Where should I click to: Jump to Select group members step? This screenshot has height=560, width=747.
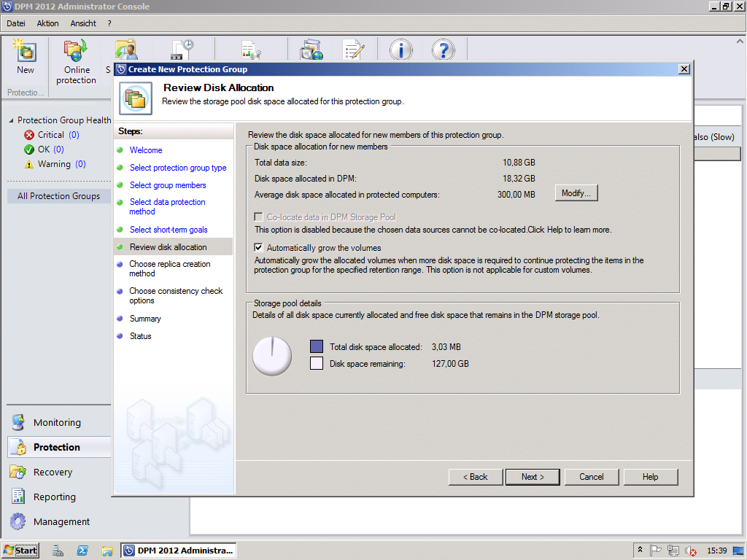point(168,185)
